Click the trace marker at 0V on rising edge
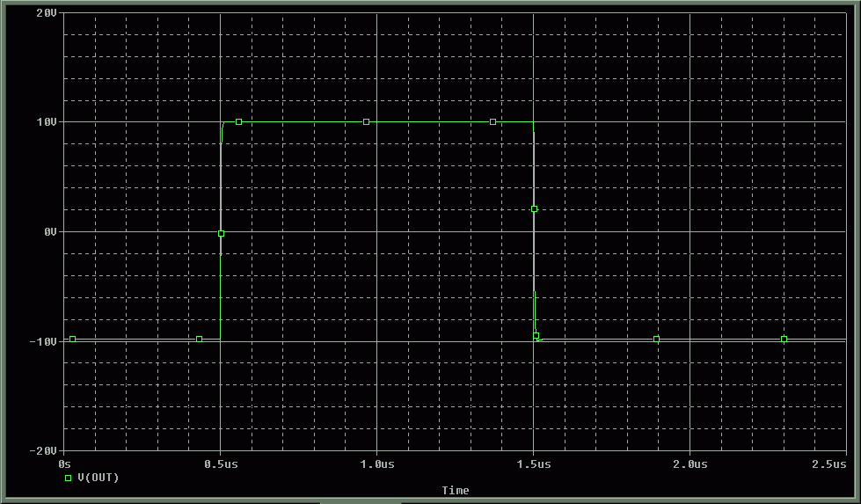This screenshot has height=504, width=861. 221,233
